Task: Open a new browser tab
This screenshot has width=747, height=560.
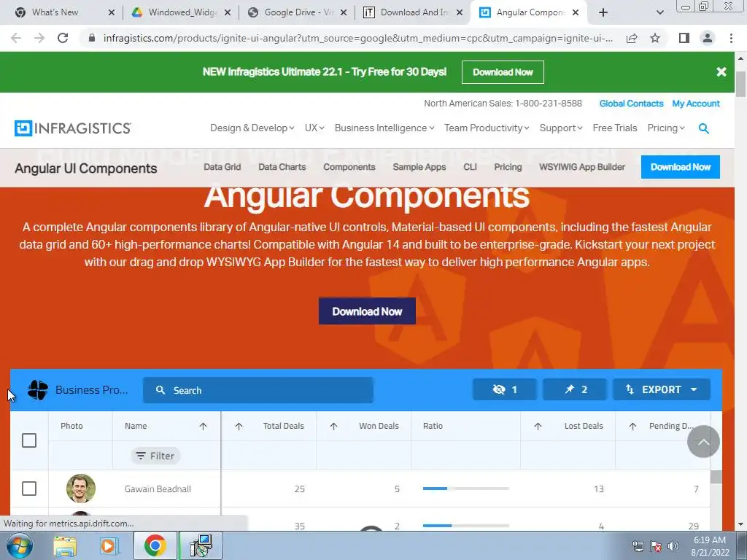Action: tap(603, 12)
